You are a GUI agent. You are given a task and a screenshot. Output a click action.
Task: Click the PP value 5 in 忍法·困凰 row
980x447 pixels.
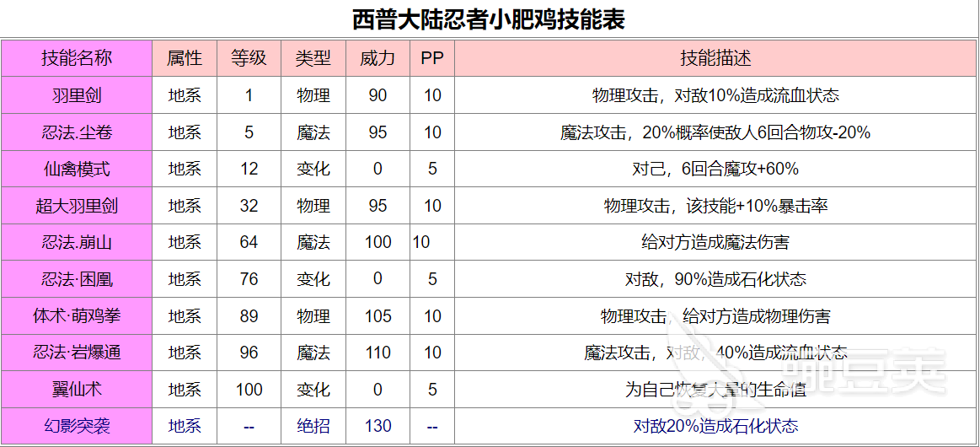pyautogui.click(x=432, y=279)
